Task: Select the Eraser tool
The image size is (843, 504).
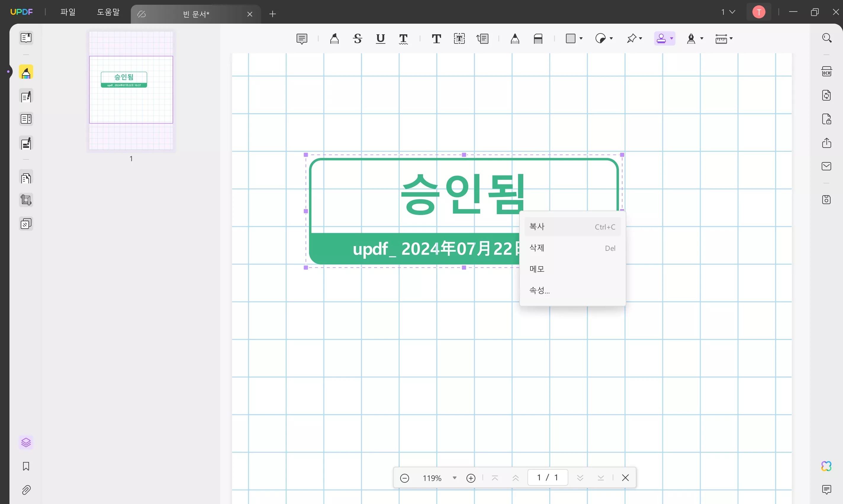Action: (x=538, y=39)
